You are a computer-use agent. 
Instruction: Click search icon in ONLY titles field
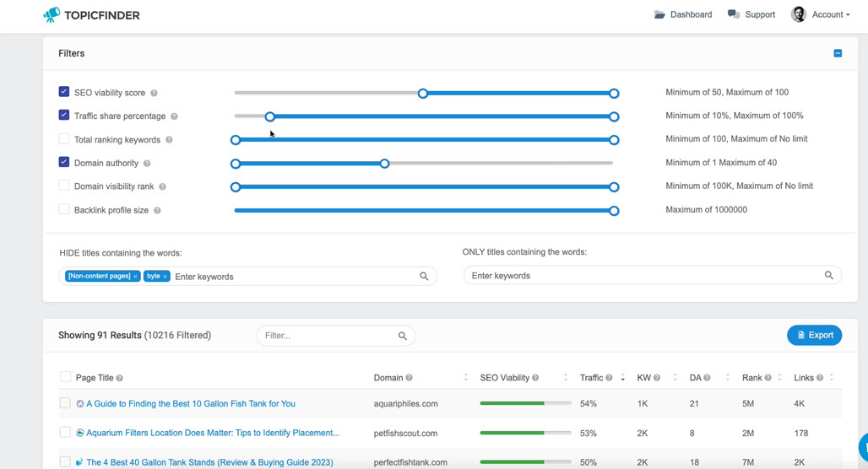click(x=828, y=275)
